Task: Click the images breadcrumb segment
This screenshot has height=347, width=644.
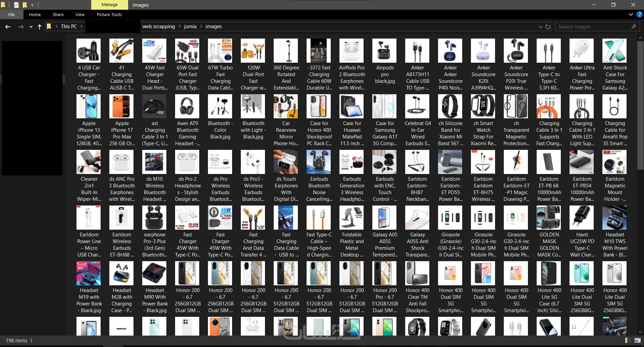Action: tap(214, 26)
